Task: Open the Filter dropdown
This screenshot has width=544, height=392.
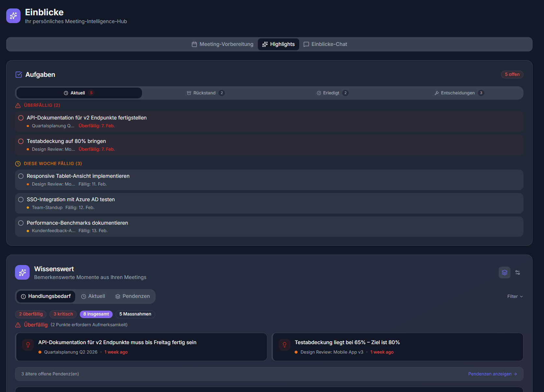Action: click(515, 297)
